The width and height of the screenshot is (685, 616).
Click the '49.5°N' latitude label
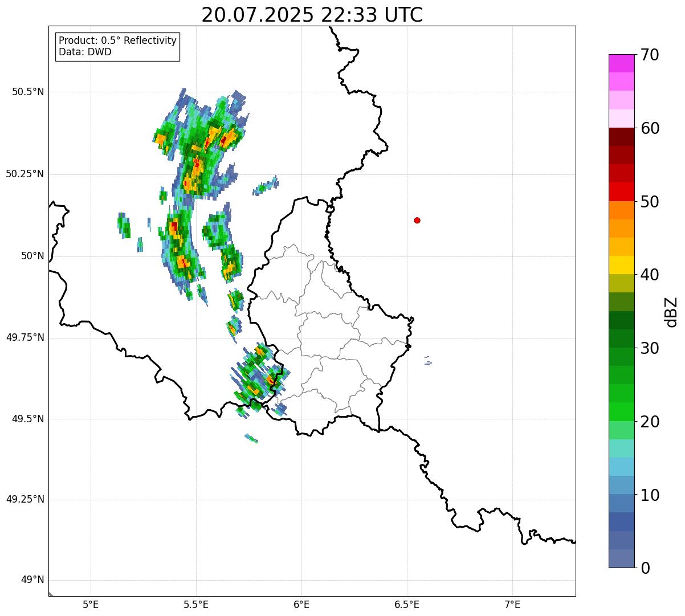[28, 419]
